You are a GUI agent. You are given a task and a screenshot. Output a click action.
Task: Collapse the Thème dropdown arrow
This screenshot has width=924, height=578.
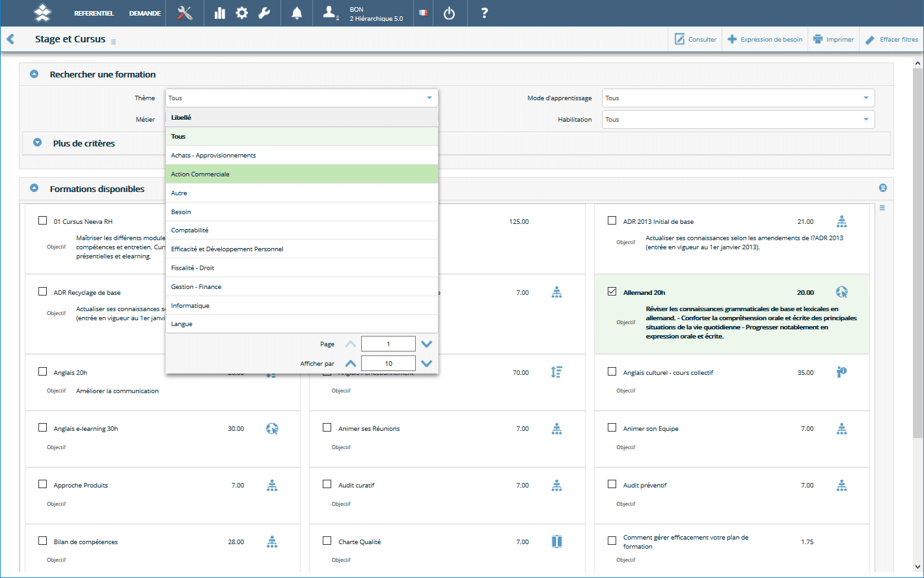click(429, 98)
